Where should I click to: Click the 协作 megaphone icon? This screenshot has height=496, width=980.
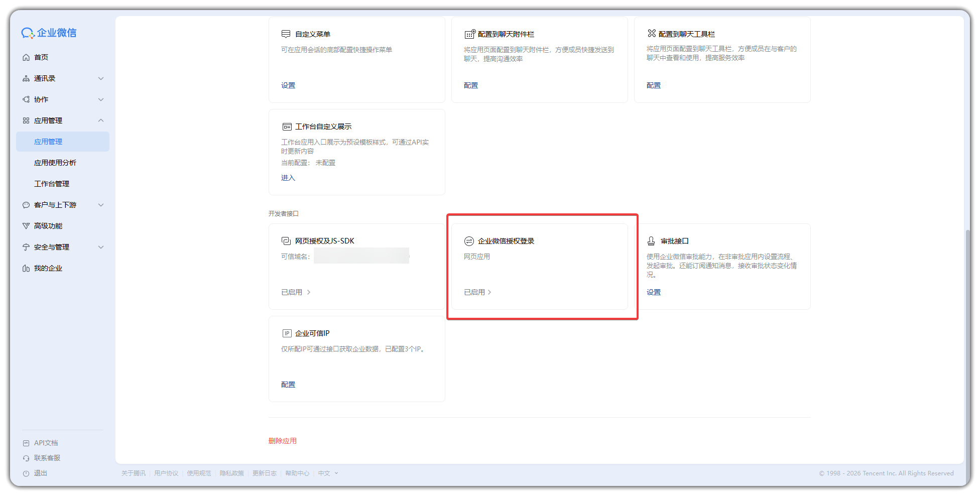click(26, 99)
